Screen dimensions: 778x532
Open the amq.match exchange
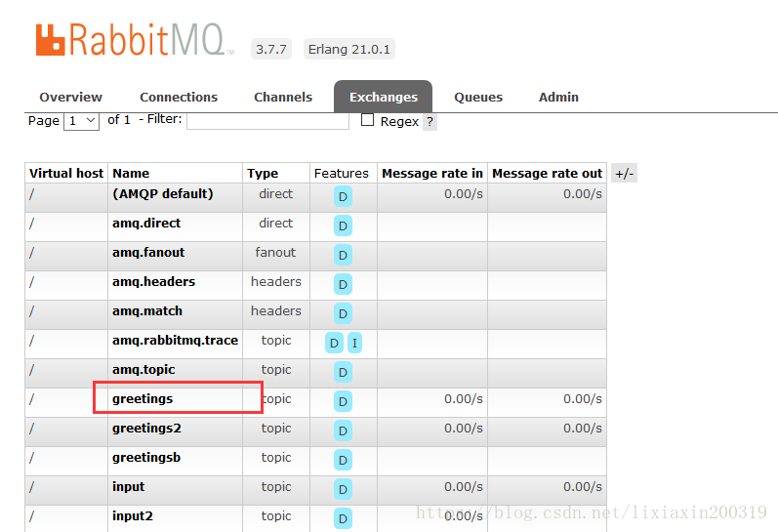point(147,310)
